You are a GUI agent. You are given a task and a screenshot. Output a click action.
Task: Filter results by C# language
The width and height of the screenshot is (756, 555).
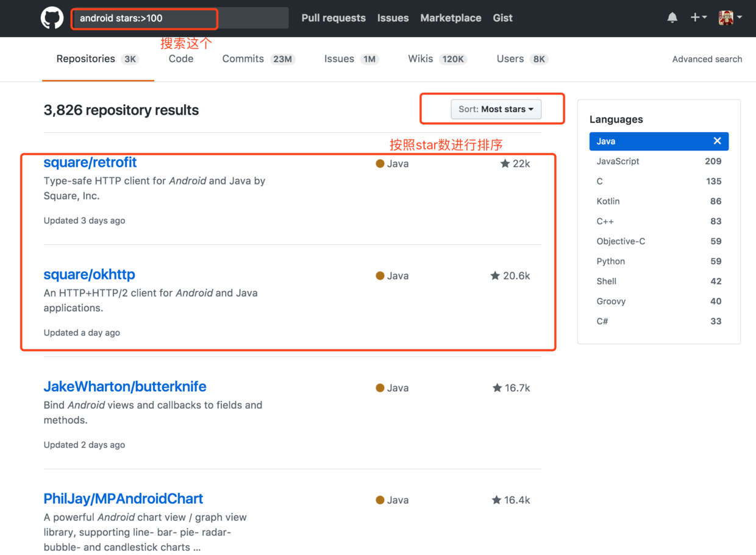coord(659,321)
